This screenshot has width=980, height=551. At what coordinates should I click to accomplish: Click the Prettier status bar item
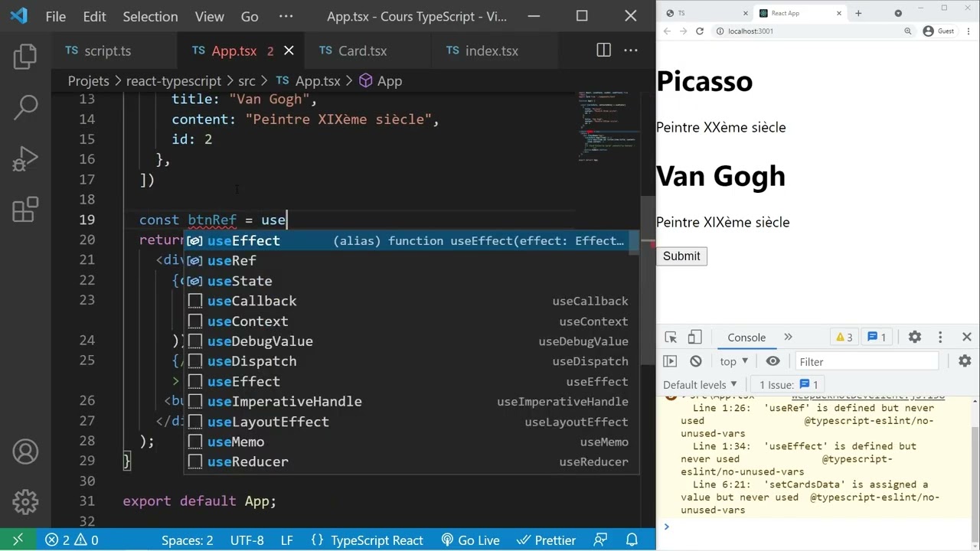click(x=546, y=540)
